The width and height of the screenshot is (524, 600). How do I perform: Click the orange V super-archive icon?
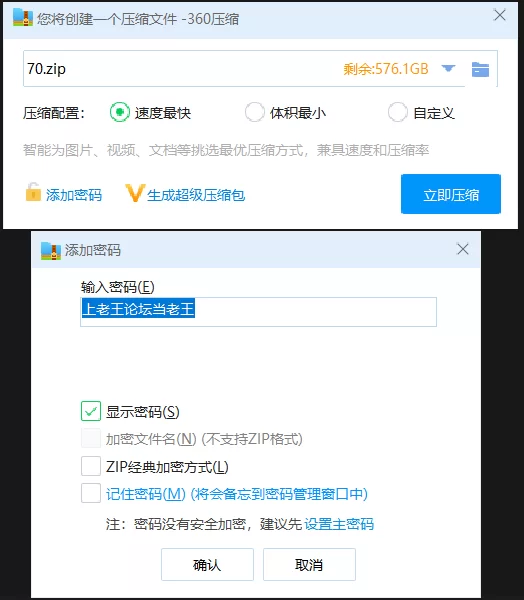coord(135,193)
